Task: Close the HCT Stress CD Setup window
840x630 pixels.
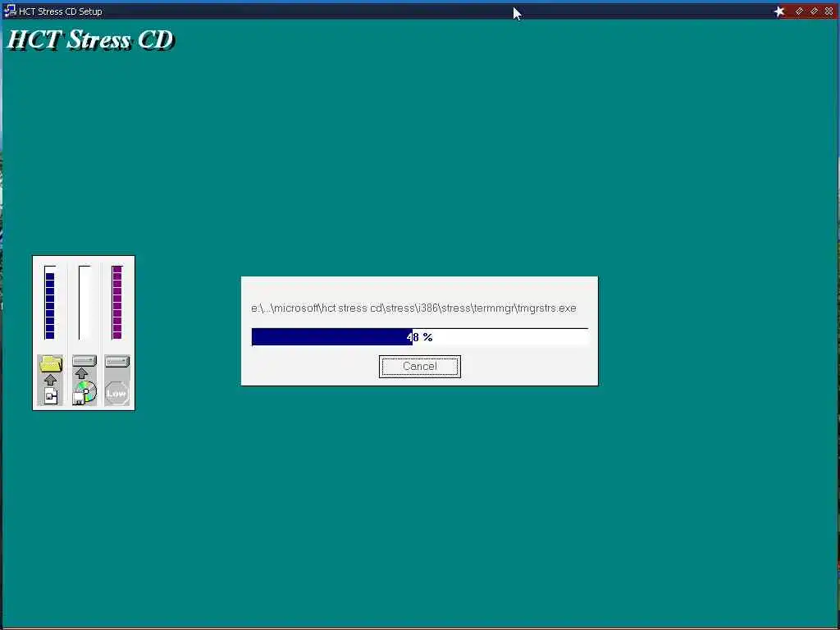Action: coord(829,11)
